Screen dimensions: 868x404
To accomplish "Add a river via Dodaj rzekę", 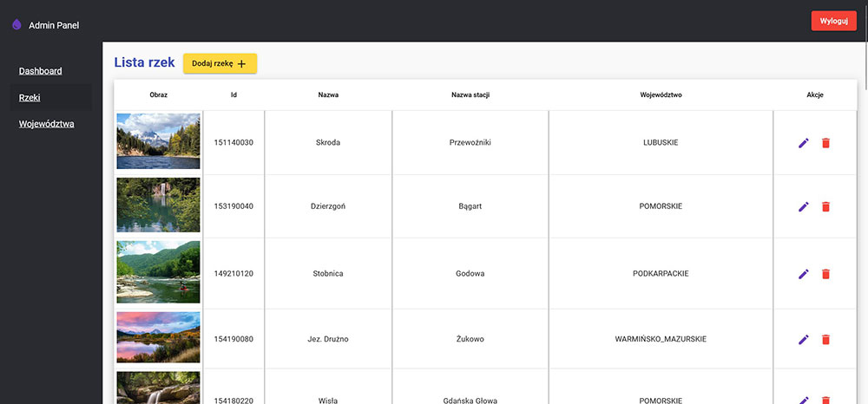I will point(220,63).
